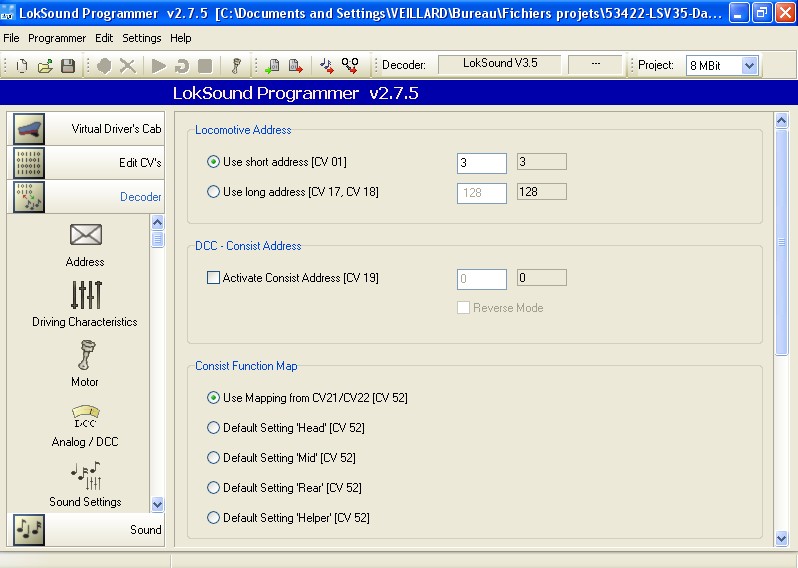Click the Play triangle toolbar button
798x568 pixels.
159,66
